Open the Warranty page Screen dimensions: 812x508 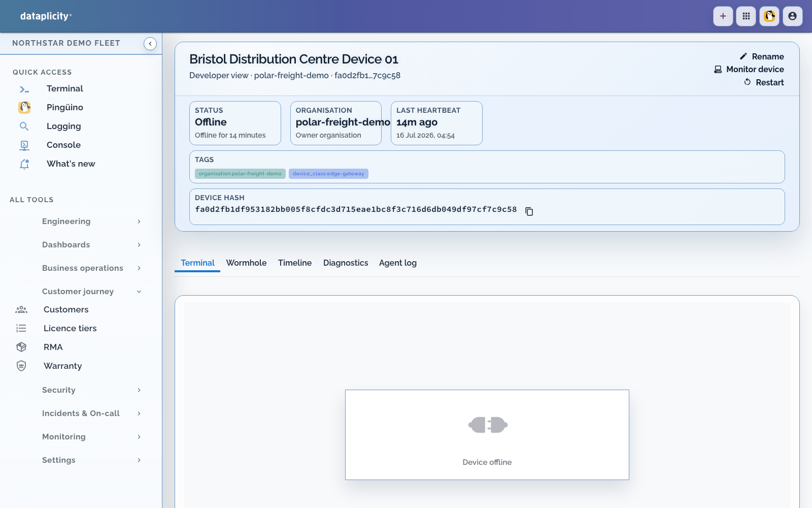[63, 366]
